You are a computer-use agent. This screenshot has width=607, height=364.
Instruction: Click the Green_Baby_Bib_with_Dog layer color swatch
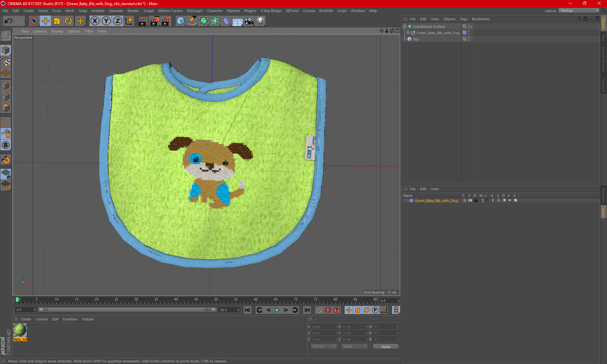click(x=411, y=201)
